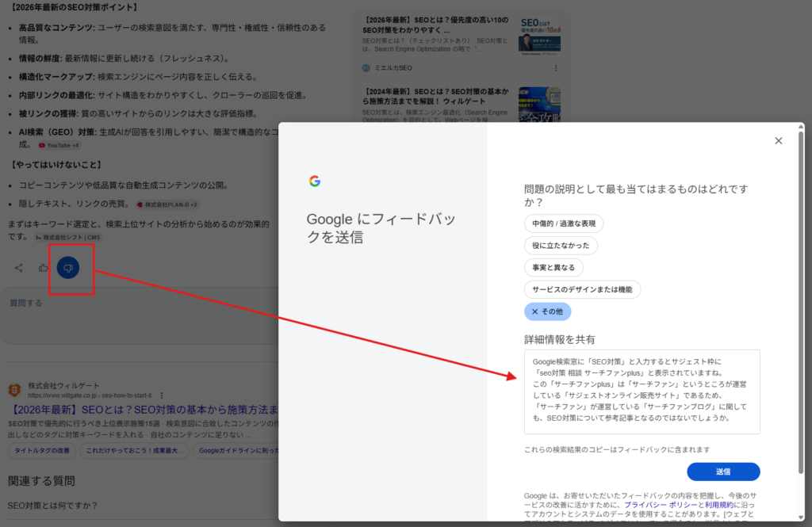Click the thumbs up icon
This screenshot has height=527, width=812.
(42, 267)
